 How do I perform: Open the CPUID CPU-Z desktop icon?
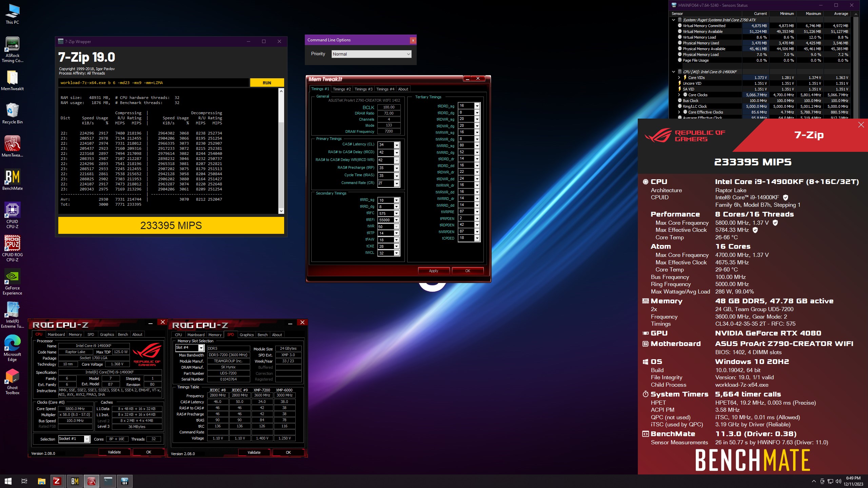12,215
